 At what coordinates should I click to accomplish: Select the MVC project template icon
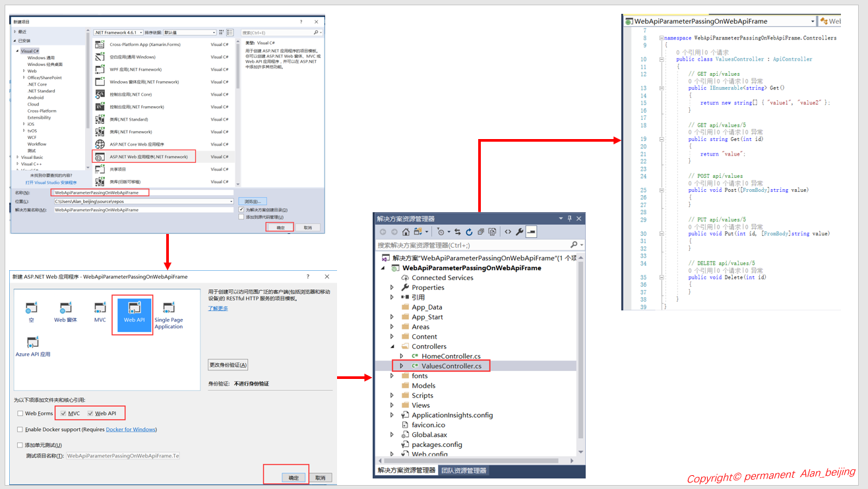click(100, 313)
